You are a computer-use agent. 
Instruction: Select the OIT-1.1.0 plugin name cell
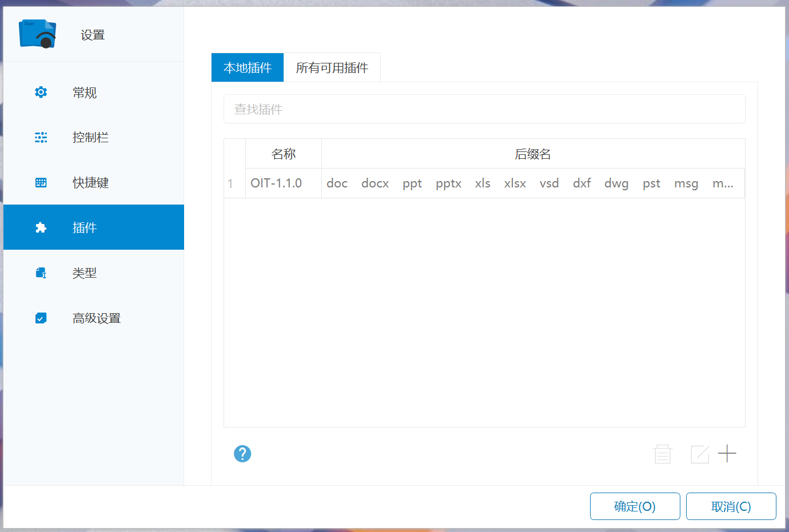284,183
